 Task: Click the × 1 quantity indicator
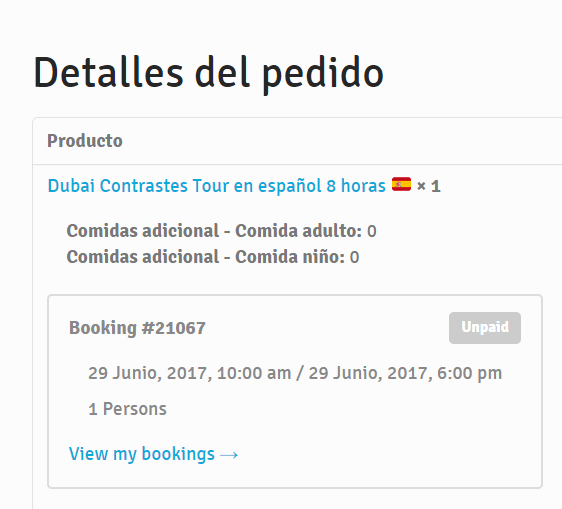(429, 186)
